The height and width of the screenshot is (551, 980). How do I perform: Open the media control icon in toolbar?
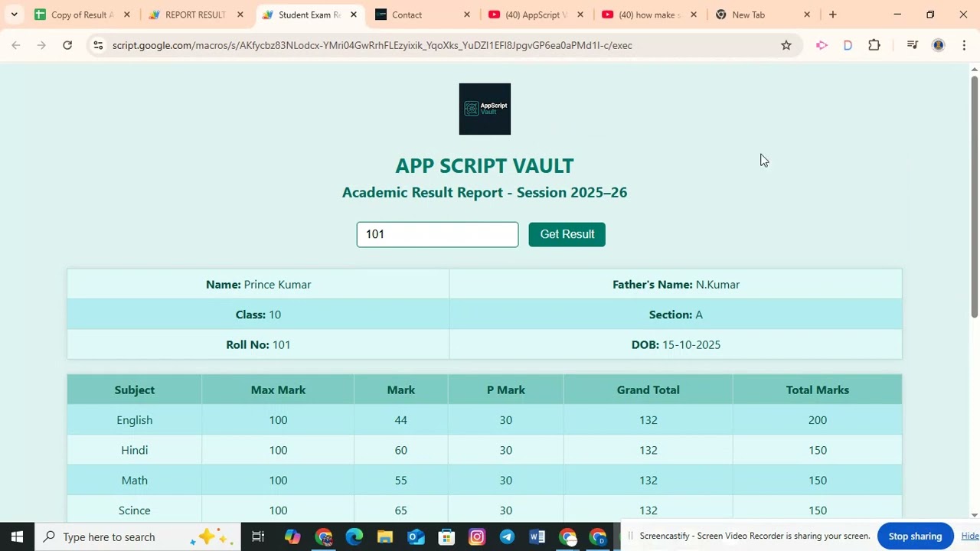tap(912, 45)
